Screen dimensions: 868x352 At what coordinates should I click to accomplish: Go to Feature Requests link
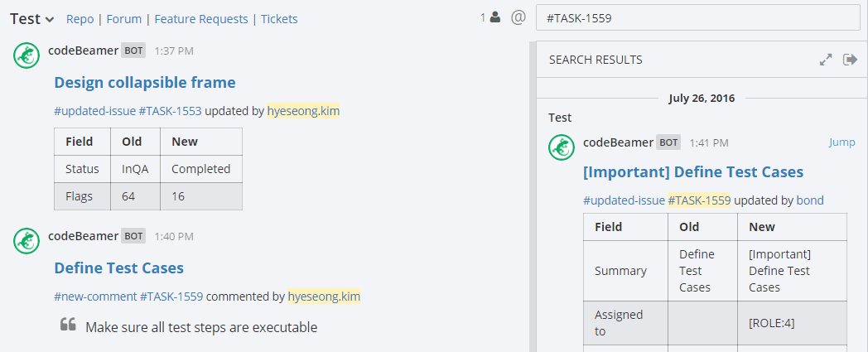201,19
